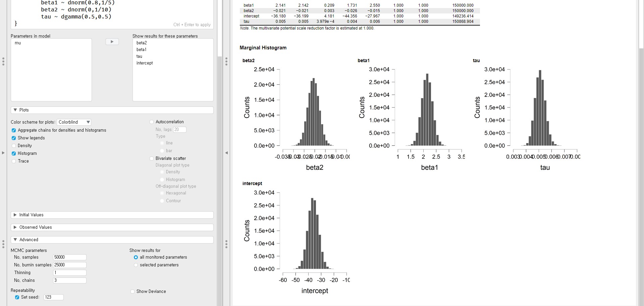Click the lower dots handle on the middle splitter
644x306 pixels.
[x=226, y=244]
